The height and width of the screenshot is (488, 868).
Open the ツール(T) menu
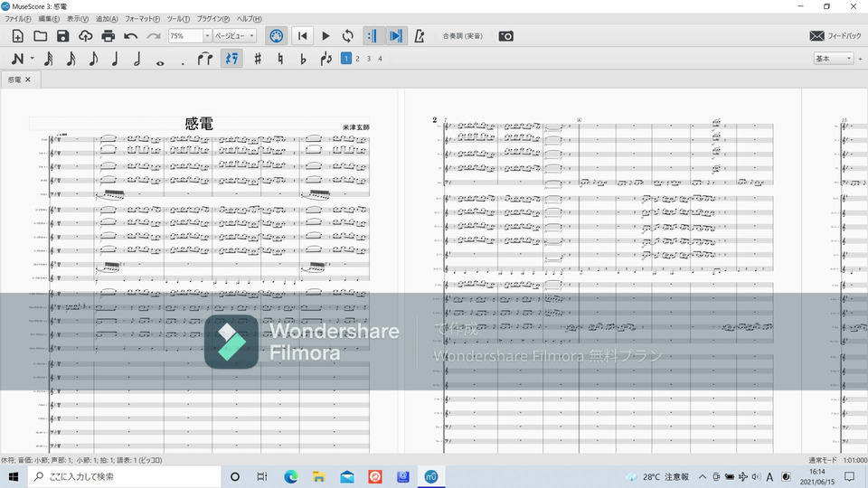pyautogui.click(x=178, y=19)
